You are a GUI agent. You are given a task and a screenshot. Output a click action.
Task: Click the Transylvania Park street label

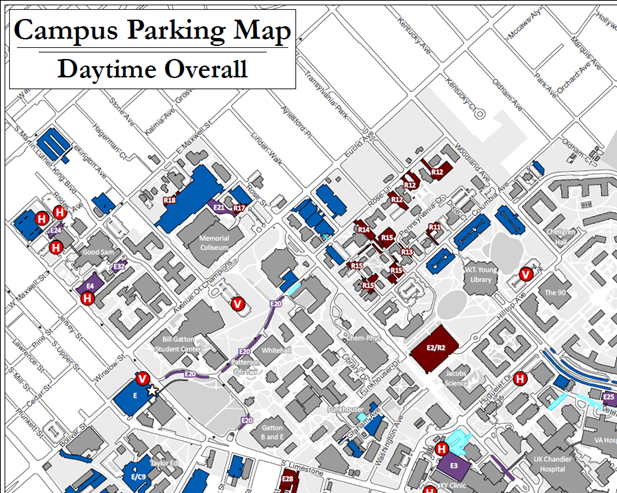pyautogui.click(x=327, y=94)
